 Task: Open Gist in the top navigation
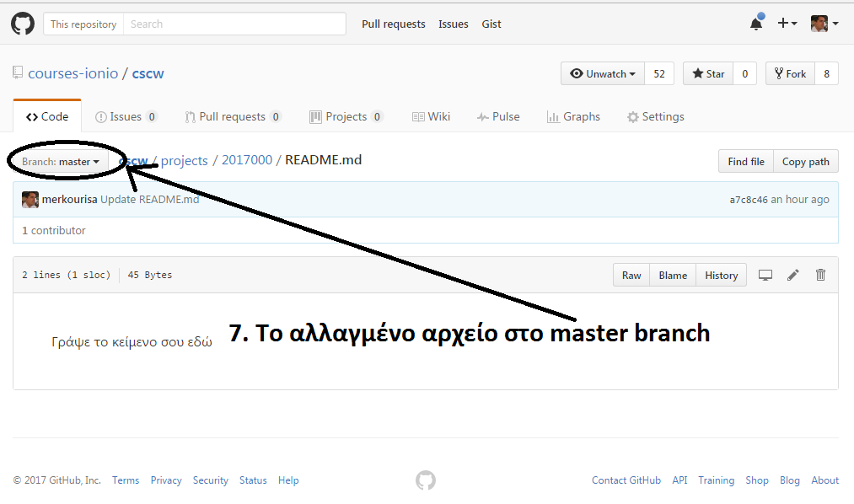click(491, 24)
